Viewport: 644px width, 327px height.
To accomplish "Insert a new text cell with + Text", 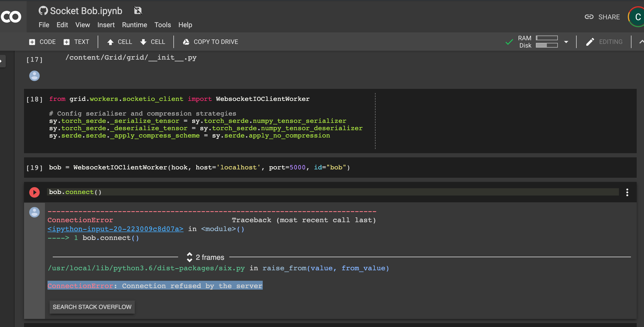I will (x=77, y=42).
